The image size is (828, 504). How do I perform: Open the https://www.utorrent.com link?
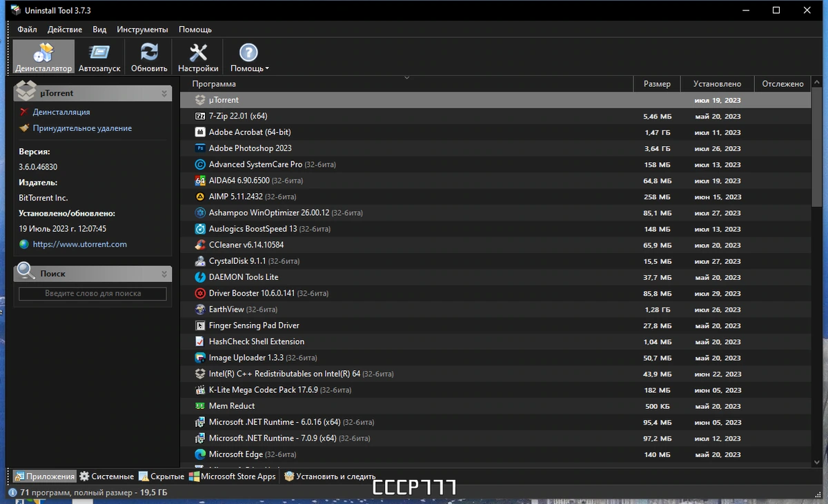(x=80, y=244)
